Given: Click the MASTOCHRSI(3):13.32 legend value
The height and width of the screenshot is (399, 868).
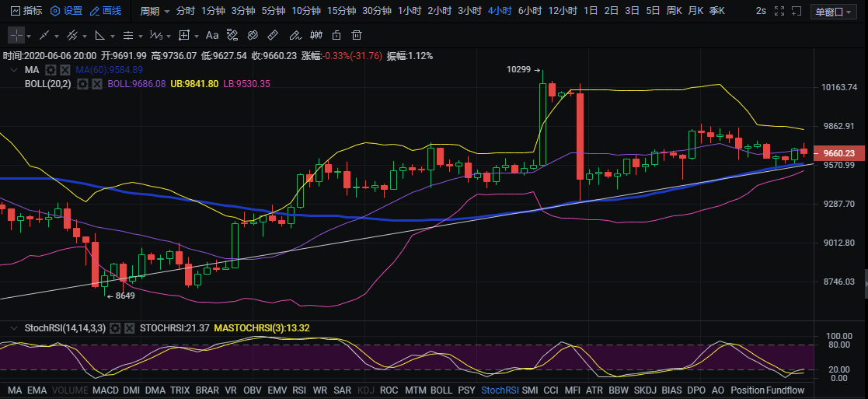Looking at the screenshot, I should click(x=262, y=328).
